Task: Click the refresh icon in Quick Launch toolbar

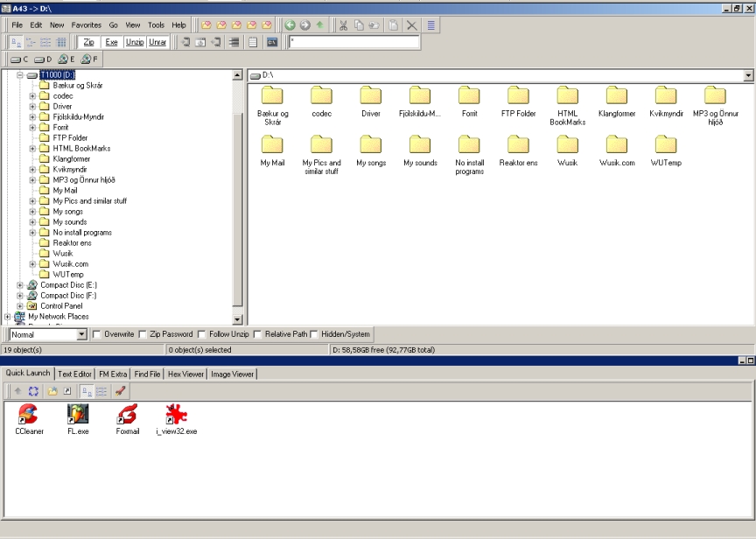Action: click(x=35, y=391)
